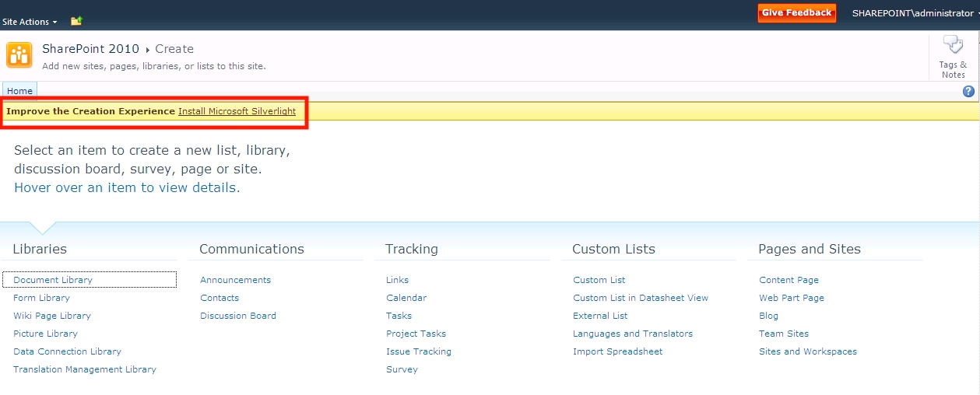Image resolution: width=980 pixels, height=395 pixels.
Task: Open Sites and Workspaces
Action: tap(808, 351)
